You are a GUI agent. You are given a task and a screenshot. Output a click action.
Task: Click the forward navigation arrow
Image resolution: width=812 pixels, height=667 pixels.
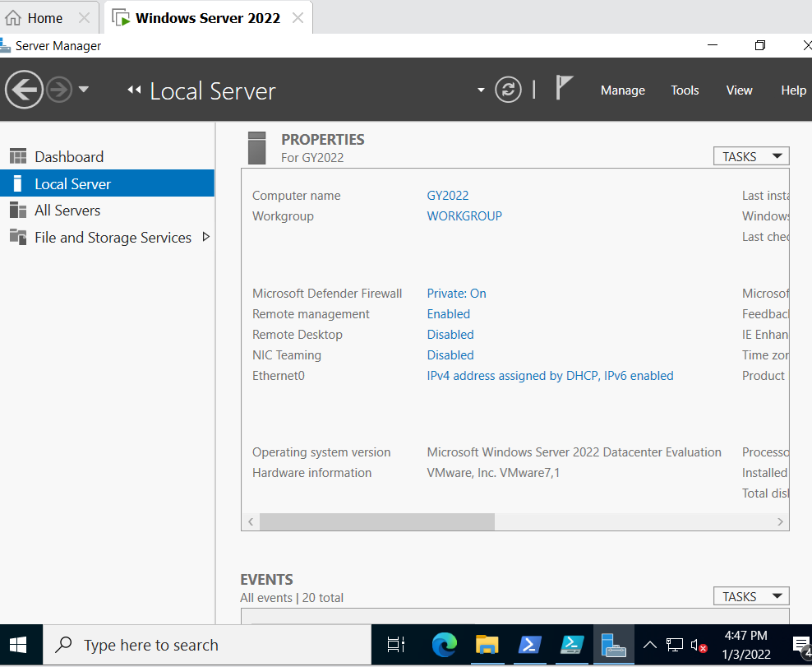[x=59, y=90]
